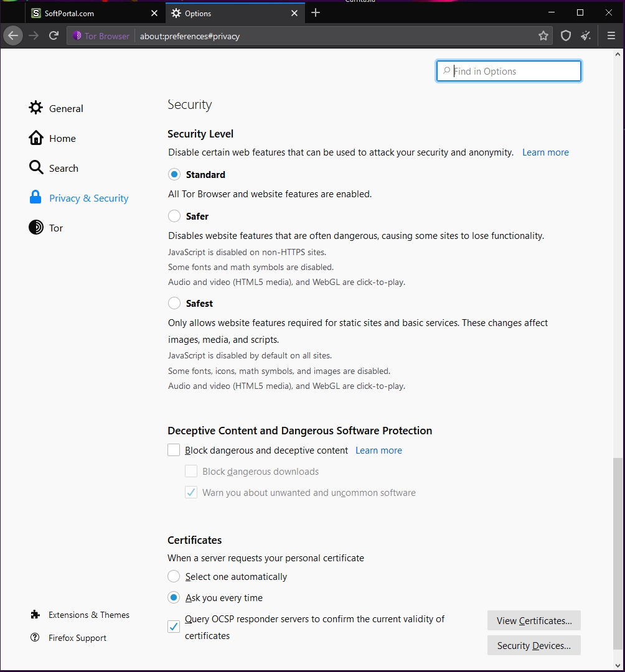Switch to the SoftPortal.com tab
This screenshot has width=625, height=672.
click(87, 13)
